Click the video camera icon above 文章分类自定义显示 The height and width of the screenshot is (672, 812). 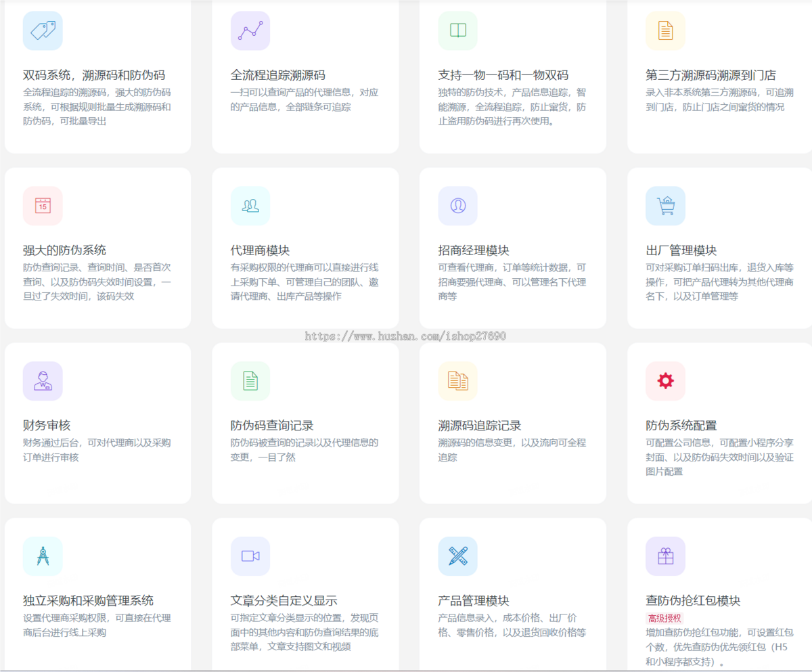click(250, 556)
